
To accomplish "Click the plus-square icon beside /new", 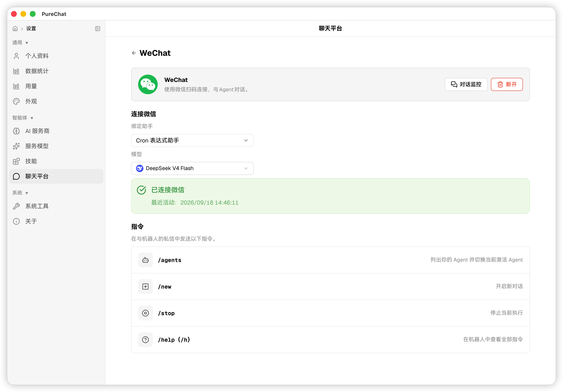I will coord(145,287).
